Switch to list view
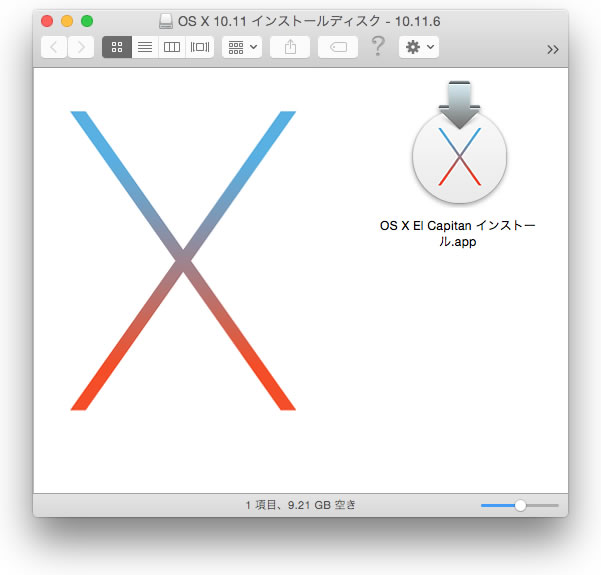Screen dimensions: 601x575 pyautogui.click(x=145, y=47)
